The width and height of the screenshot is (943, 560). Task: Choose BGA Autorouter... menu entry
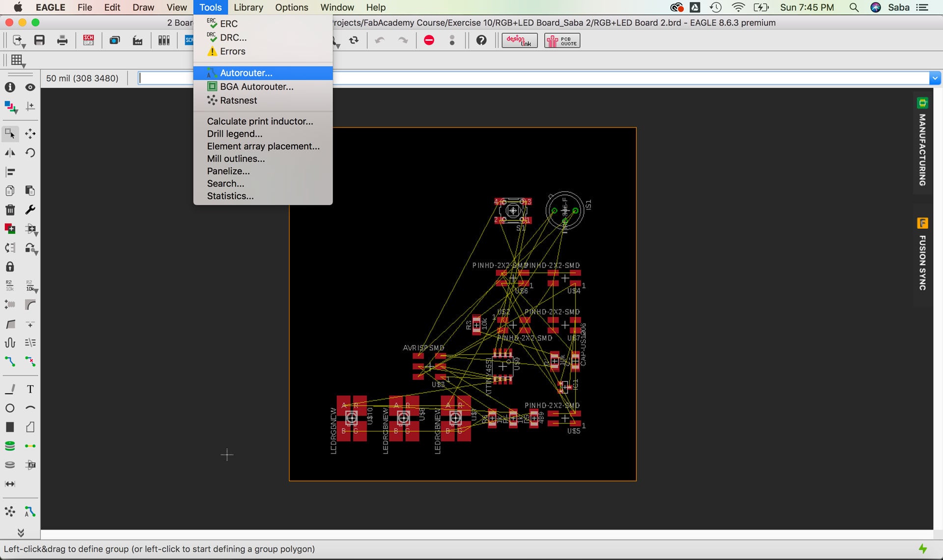coord(263,86)
